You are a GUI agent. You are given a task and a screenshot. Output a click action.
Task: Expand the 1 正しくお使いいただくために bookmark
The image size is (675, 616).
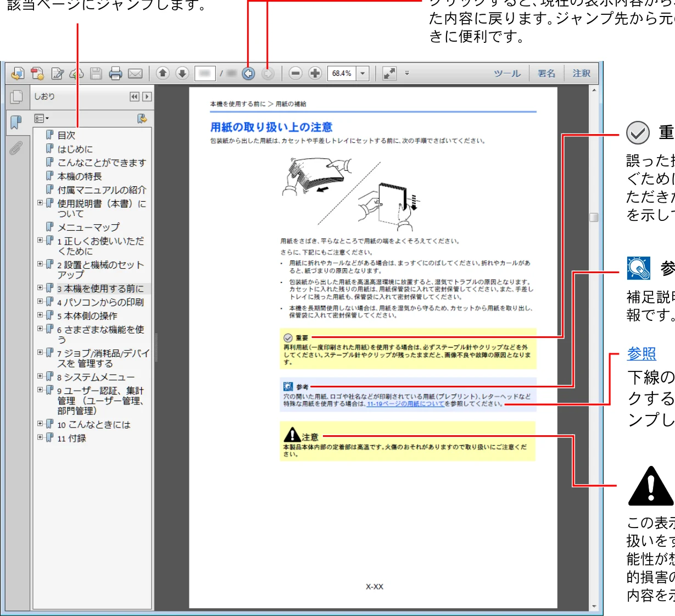(x=40, y=241)
